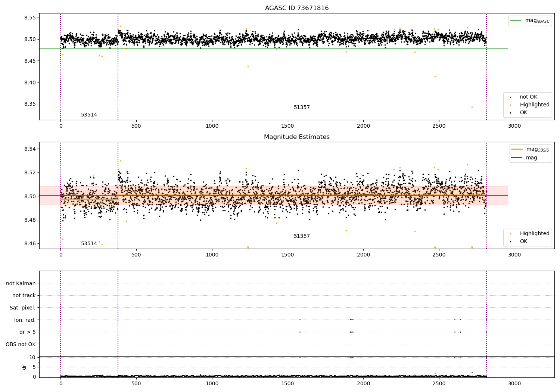Click the title 'AGASC ID 73671816'
560x392 pixels.
pyautogui.click(x=297, y=8)
